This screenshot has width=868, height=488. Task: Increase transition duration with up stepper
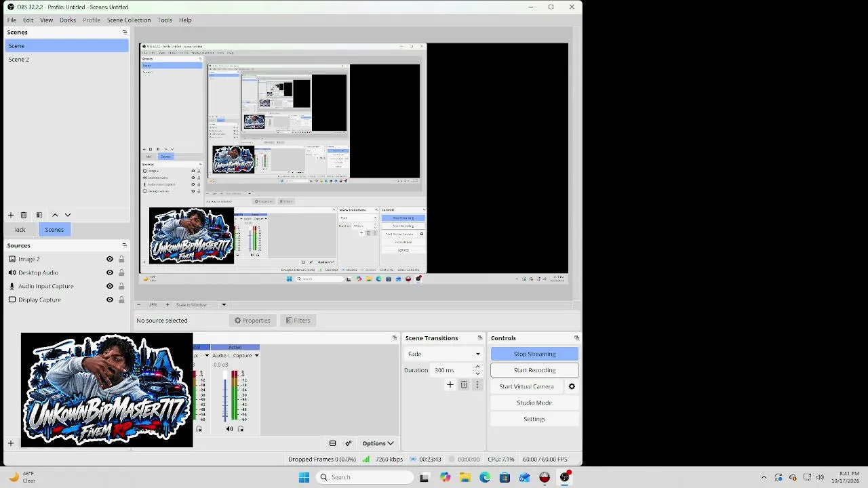[x=477, y=367]
